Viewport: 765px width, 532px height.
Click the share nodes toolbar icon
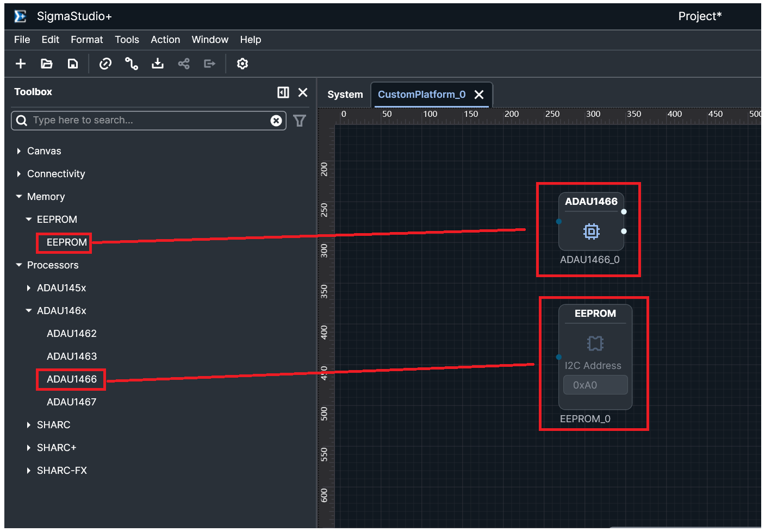[184, 64]
